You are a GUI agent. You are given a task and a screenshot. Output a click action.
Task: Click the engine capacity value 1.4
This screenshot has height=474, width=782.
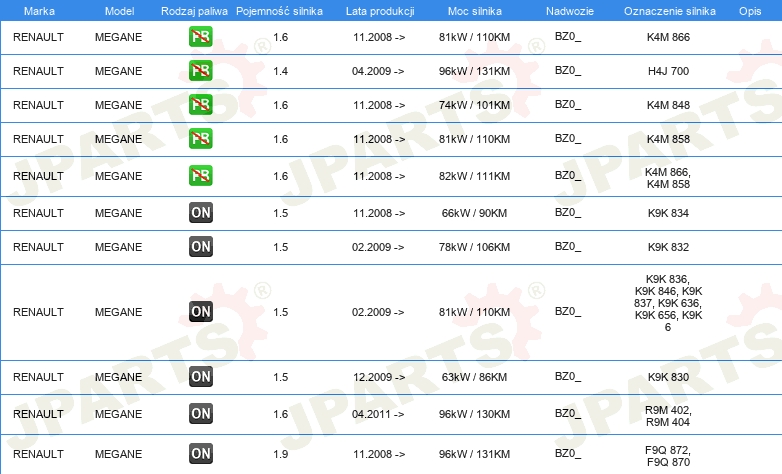pos(281,71)
